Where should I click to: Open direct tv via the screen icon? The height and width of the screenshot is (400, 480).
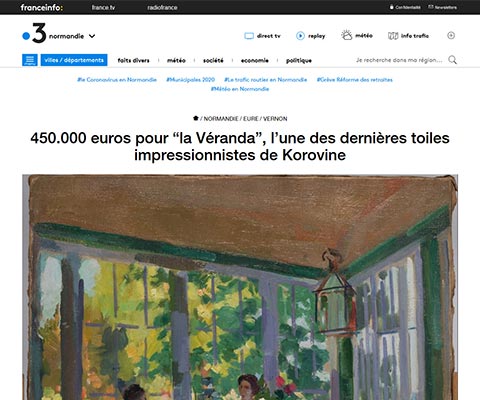pyautogui.click(x=249, y=36)
